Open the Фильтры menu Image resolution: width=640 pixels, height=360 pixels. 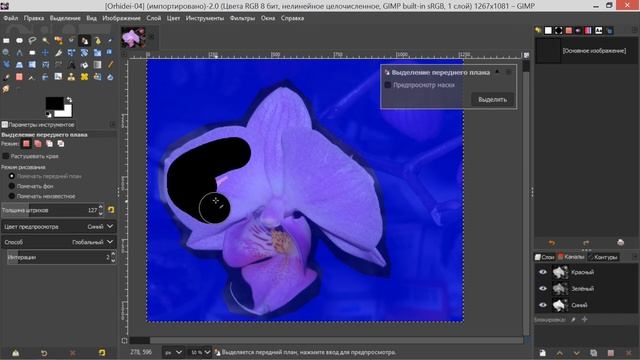(x=242, y=18)
